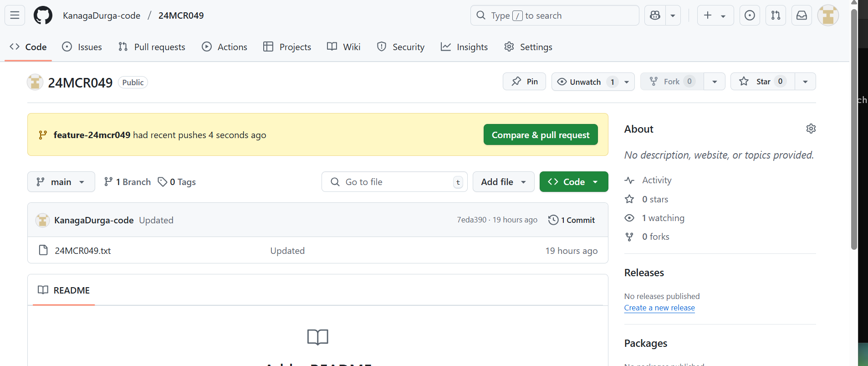This screenshot has height=366, width=868.
Task: Open the feature-24mcr049 branch link
Action: (92, 135)
